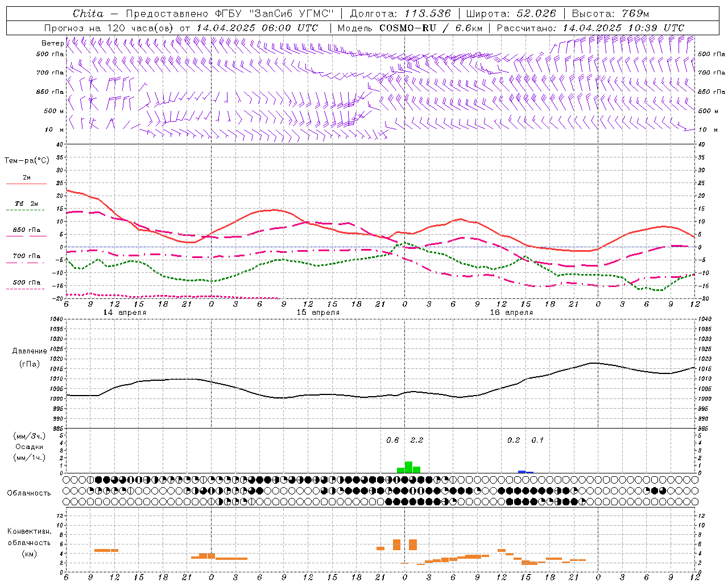This screenshot has width=728, height=582.
Task: Click the "15 апреля" date label
Action: click(318, 313)
